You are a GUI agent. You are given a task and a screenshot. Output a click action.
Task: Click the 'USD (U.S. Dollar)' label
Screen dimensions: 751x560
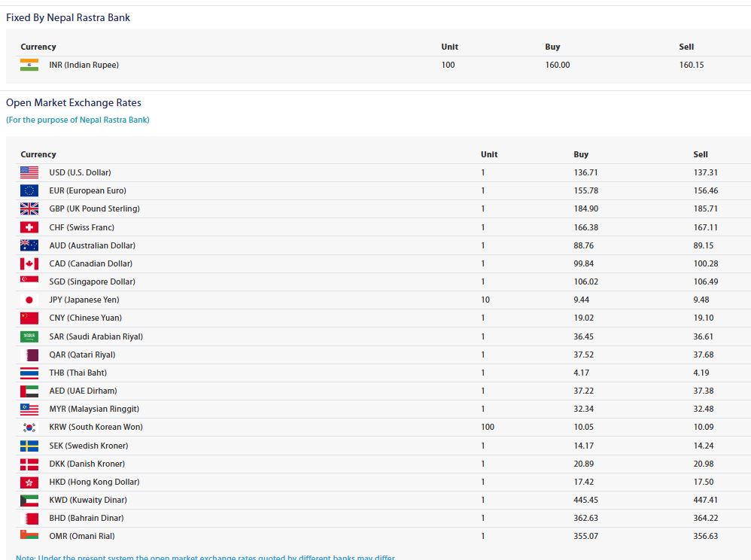80,172
